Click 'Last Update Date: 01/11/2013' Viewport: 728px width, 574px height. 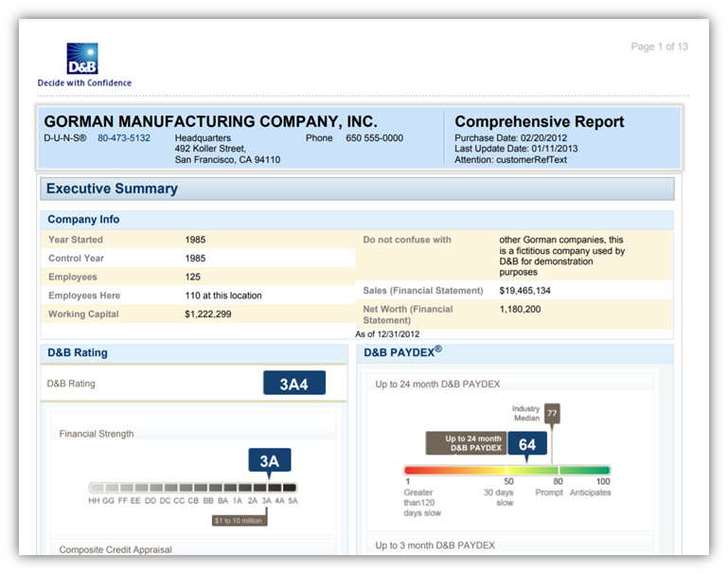coord(516,149)
